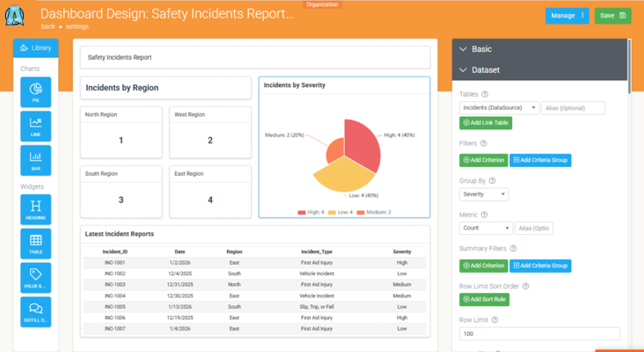Click the Row Limit input field

pyautogui.click(x=539, y=334)
